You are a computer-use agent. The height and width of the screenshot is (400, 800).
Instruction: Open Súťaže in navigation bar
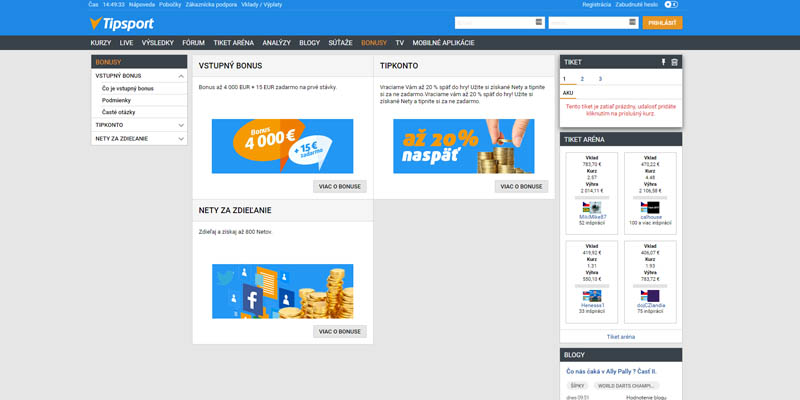click(x=340, y=43)
